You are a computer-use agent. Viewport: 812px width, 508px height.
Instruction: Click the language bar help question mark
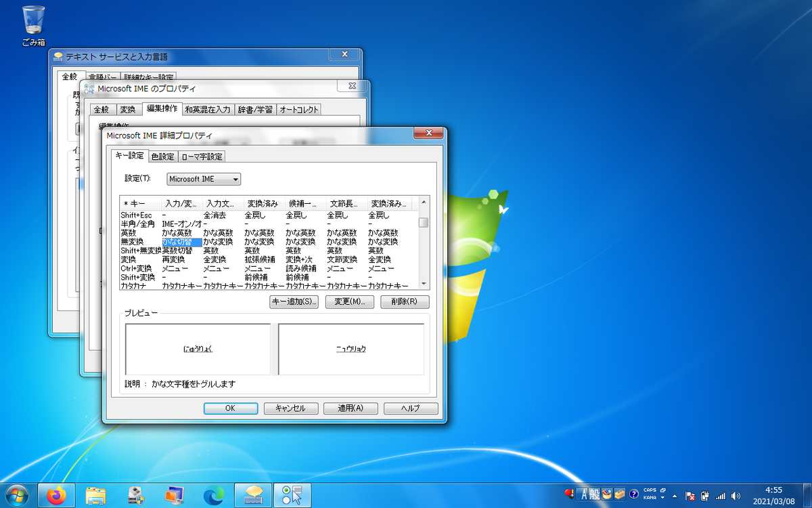(x=634, y=494)
